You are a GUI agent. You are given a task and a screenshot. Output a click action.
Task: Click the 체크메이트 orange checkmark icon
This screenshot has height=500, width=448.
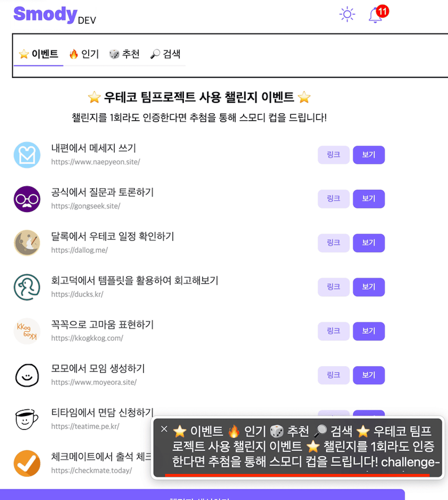(27, 463)
